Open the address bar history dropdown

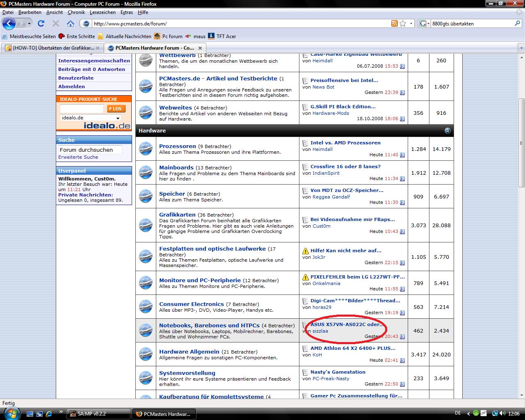[411, 23]
